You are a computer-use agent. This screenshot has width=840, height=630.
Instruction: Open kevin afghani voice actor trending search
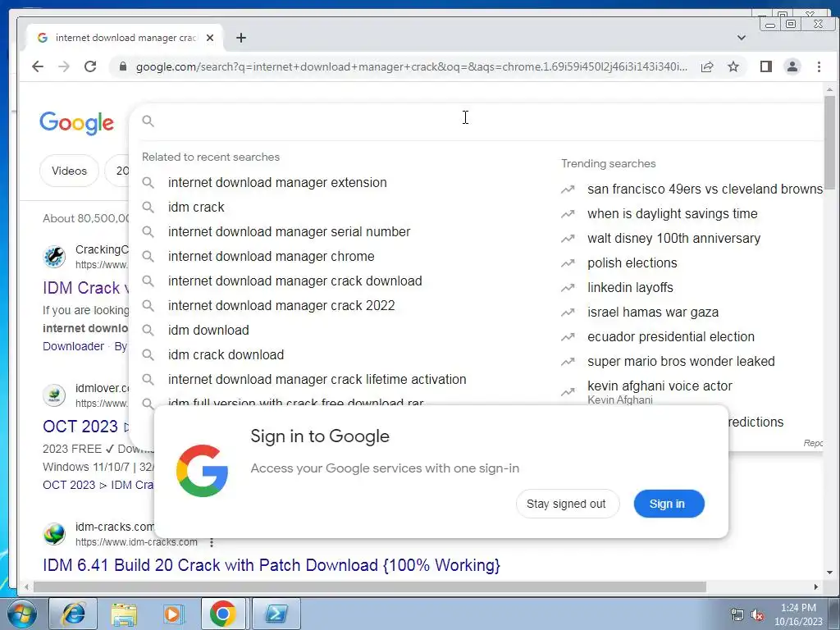(660, 386)
